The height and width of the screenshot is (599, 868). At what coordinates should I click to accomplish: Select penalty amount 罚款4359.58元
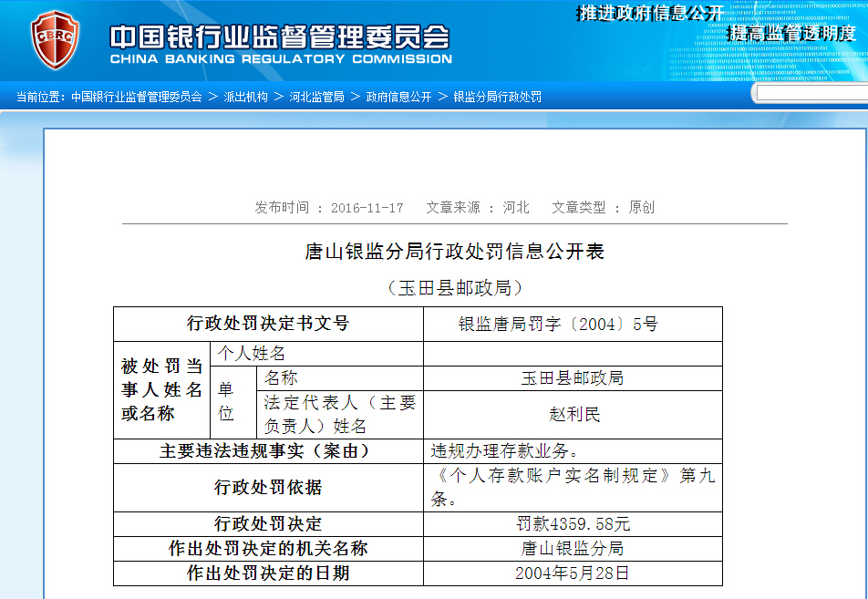pos(573,523)
